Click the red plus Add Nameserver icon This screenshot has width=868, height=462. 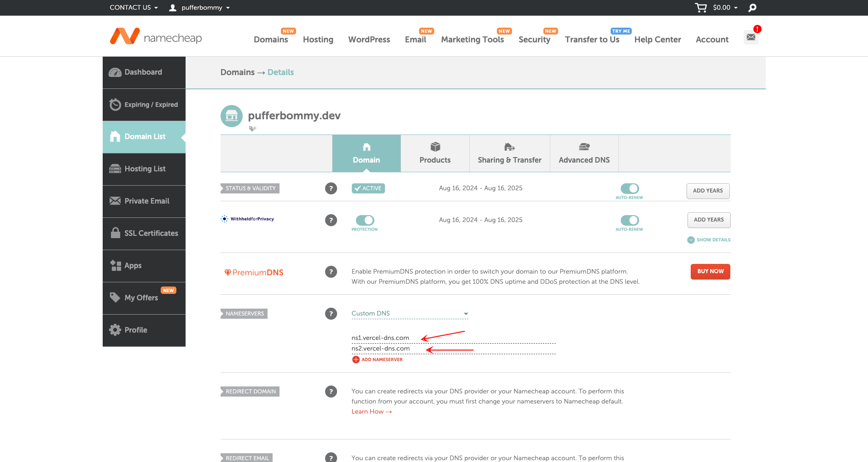click(356, 360)
